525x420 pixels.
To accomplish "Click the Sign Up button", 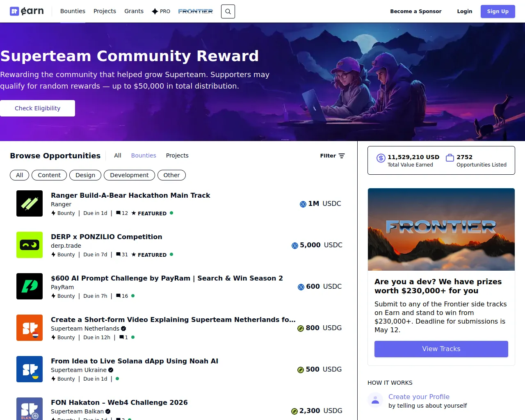I will (498, 11).
